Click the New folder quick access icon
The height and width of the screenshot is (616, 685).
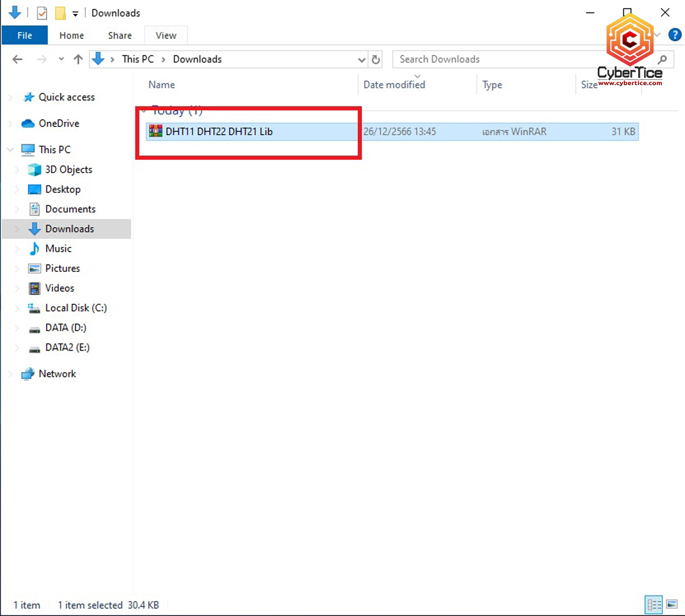coord(60,13)
